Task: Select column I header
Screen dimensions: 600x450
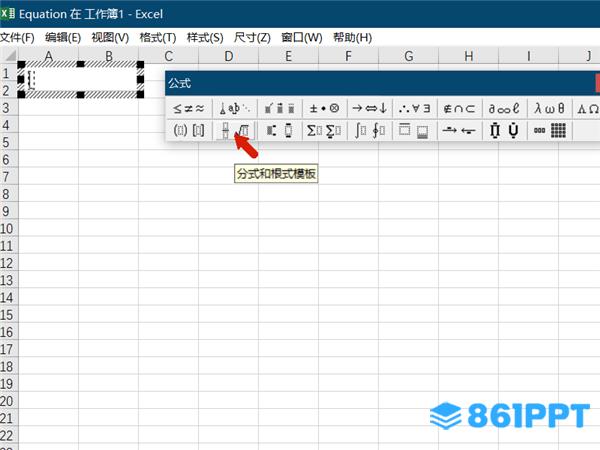Action: tap(528, 56)
